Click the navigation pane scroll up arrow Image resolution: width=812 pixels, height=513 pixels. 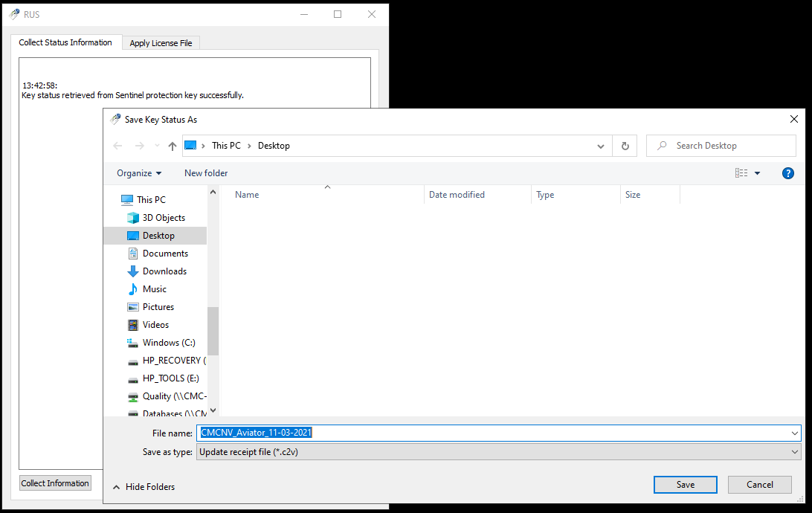coord(213,192)
